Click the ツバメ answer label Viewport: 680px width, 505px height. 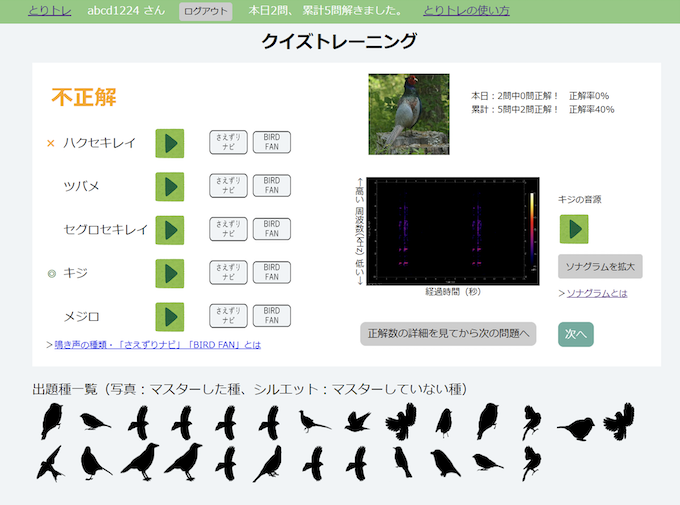point(82,186)
